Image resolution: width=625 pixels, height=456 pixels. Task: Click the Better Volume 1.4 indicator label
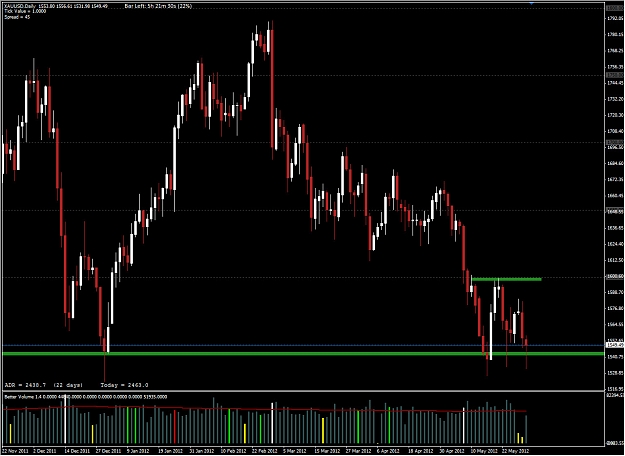tap(86, 397)
